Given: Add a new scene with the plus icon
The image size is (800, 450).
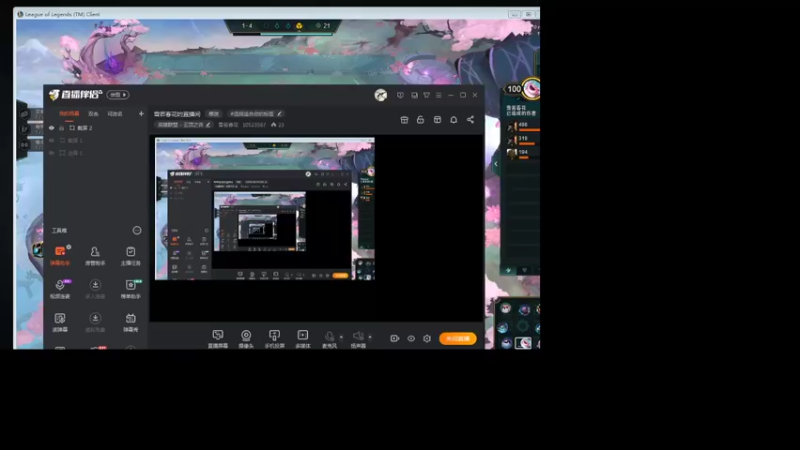Looking at the screenshot, I should 141,114.
